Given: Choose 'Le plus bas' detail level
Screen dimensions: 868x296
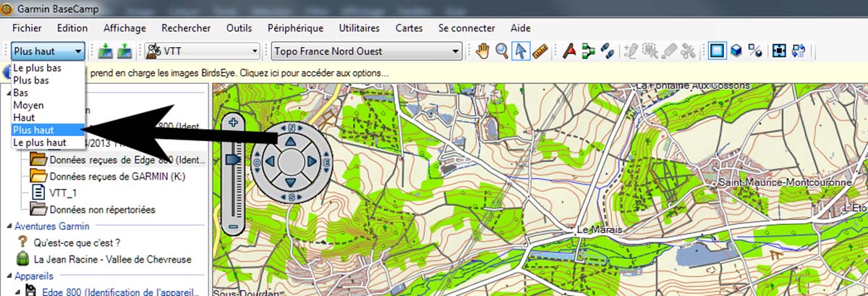Looking at the screenshot, I should (48, 69).
